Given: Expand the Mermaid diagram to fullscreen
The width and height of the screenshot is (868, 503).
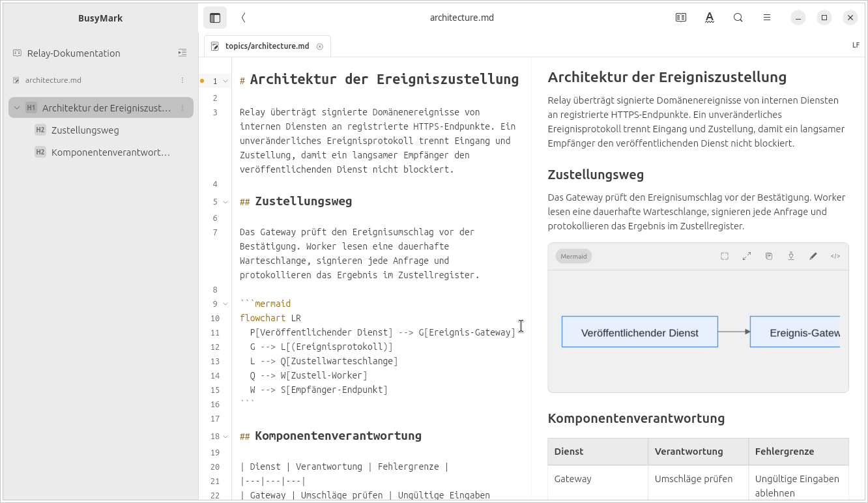Looking at the screenshot, I should (747, 256).
